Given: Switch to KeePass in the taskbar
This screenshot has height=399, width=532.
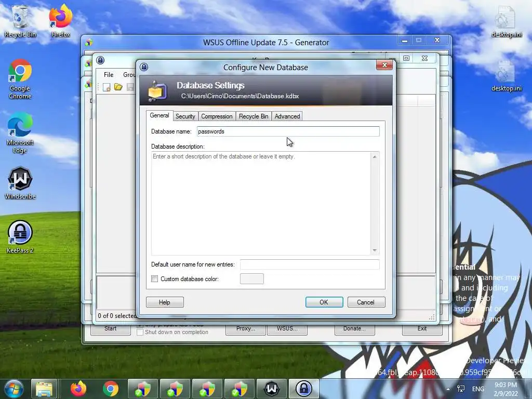Looking at the screenshot, I should (303, 389).
